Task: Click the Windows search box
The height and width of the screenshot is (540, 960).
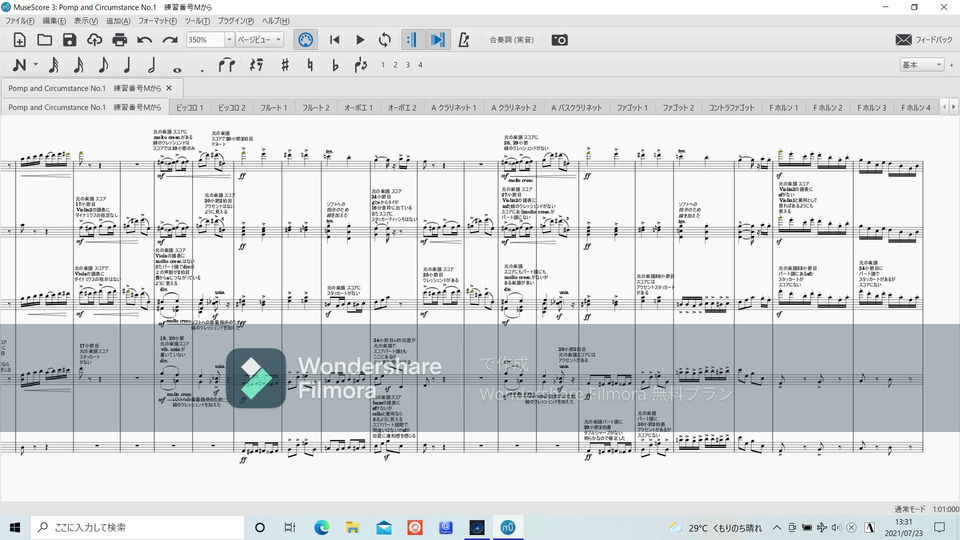Action: tap(137, 527)
